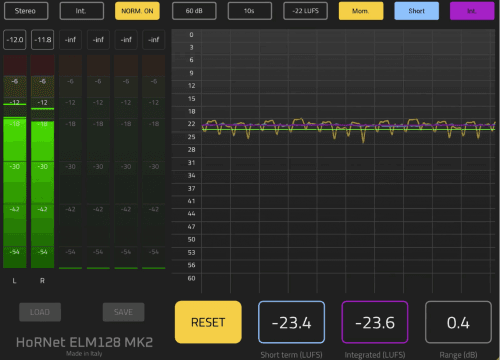Change the -22 LUFS target setting
Screen dimensions: 500x360
[x=305, y=11]
